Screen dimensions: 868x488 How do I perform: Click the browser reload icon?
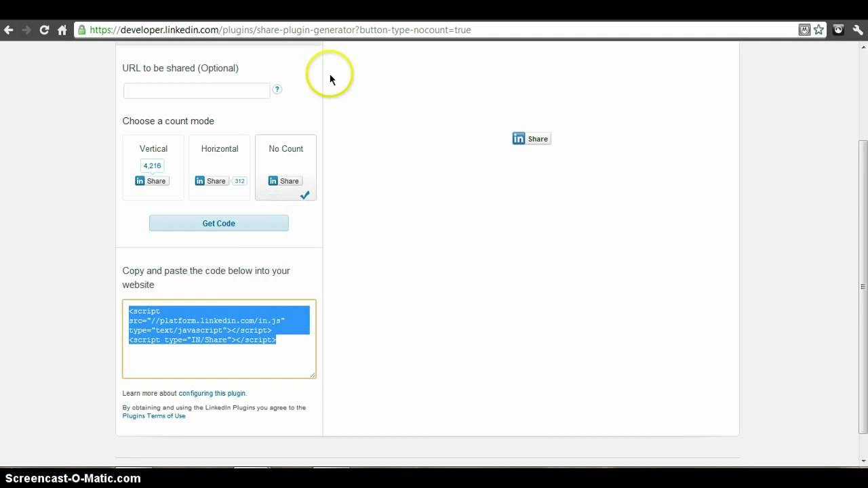click(43, 29)
